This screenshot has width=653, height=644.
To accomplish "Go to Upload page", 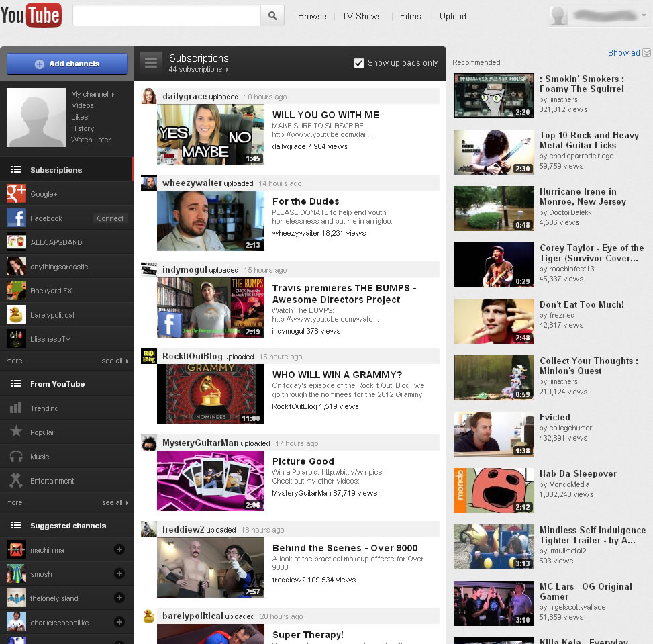I will tap(453, 16).
